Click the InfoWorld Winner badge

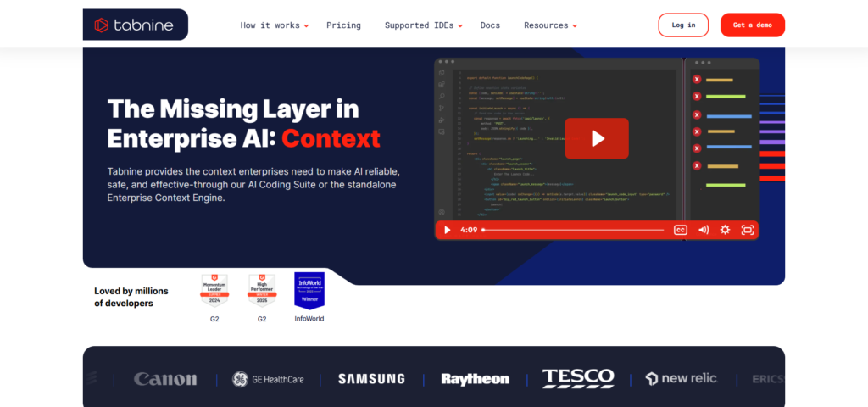tap(309, 290)
